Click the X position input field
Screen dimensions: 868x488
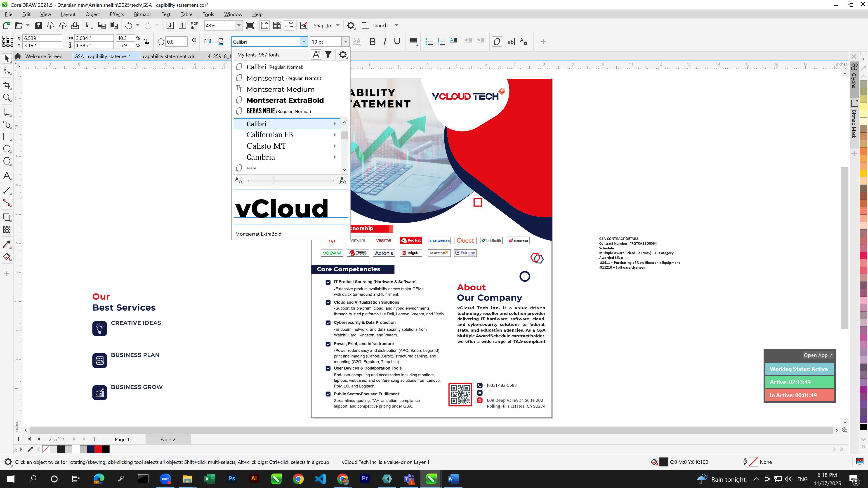[x=42, y=38]
